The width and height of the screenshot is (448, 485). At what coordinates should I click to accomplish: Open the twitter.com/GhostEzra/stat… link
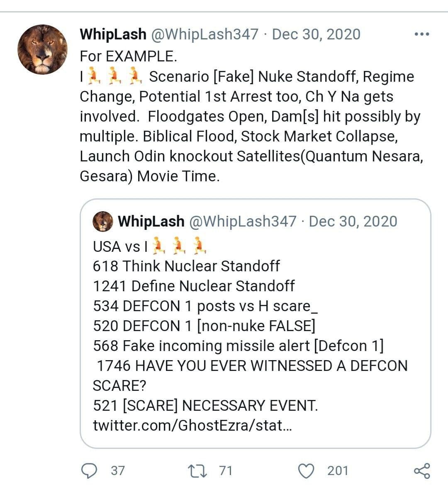[x=192, y=426]
